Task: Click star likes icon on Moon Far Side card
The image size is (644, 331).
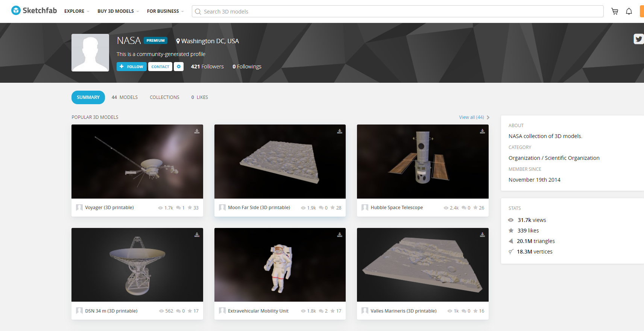Action: (x=333, y=208)
